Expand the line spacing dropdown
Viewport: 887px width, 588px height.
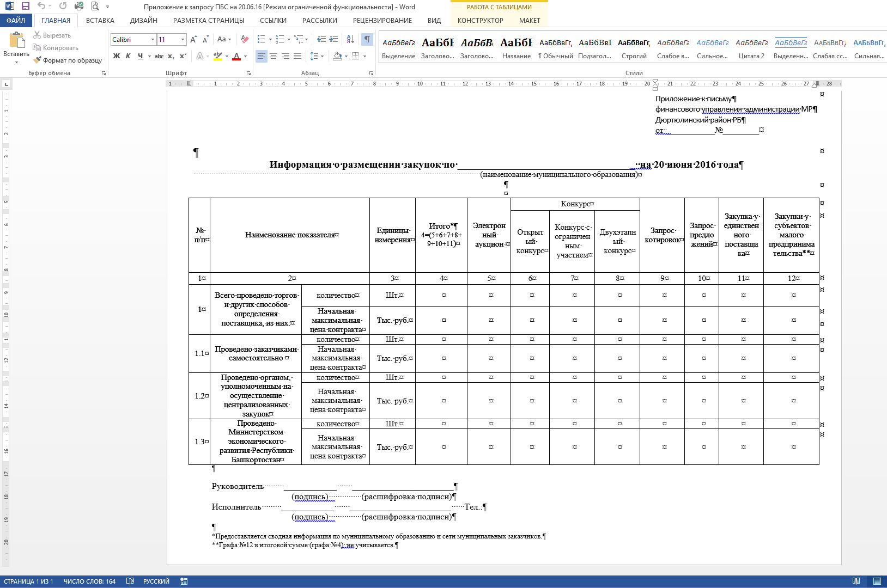(322, 56)
